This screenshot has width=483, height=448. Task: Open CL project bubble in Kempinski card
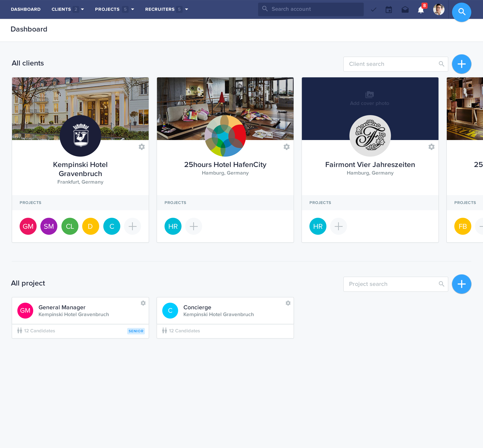[x=70, y=226]
